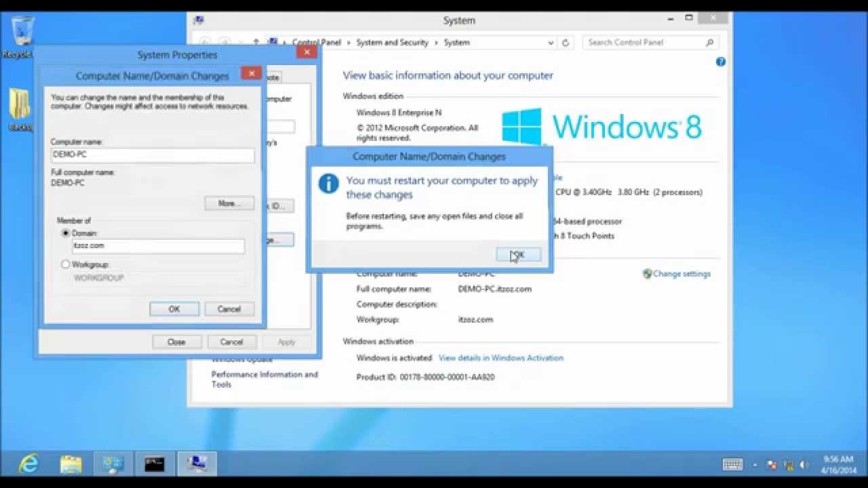Open View details in Windows Activation link
This screenshot has height=488, width=868.
pos(501,358)
